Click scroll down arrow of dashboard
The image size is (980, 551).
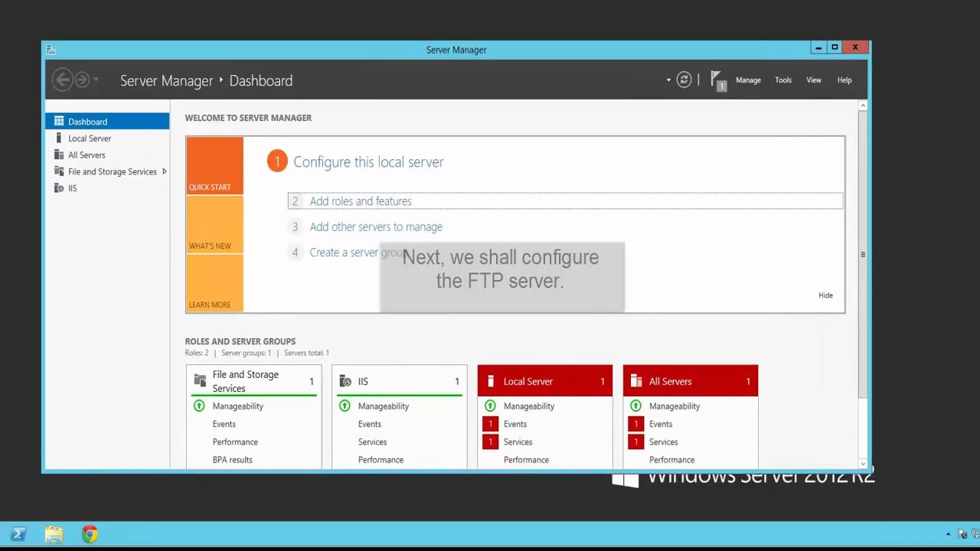(863, 464)
